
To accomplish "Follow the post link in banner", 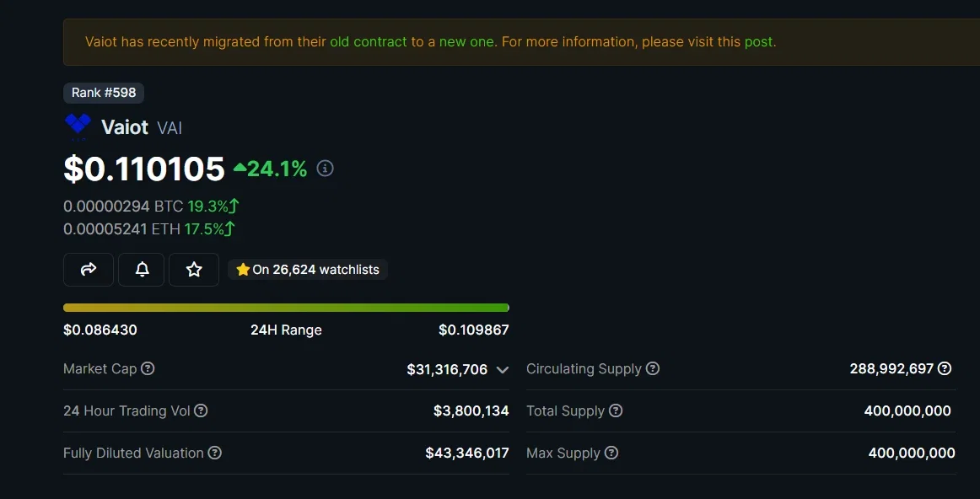I will pyautogui.click(x=759, y=42).
